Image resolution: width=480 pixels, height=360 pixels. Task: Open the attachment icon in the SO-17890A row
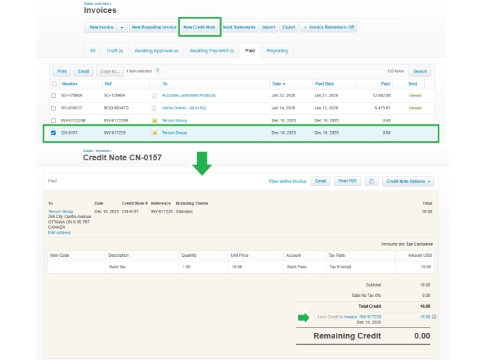pyautogui.click(x=154, y=96)
